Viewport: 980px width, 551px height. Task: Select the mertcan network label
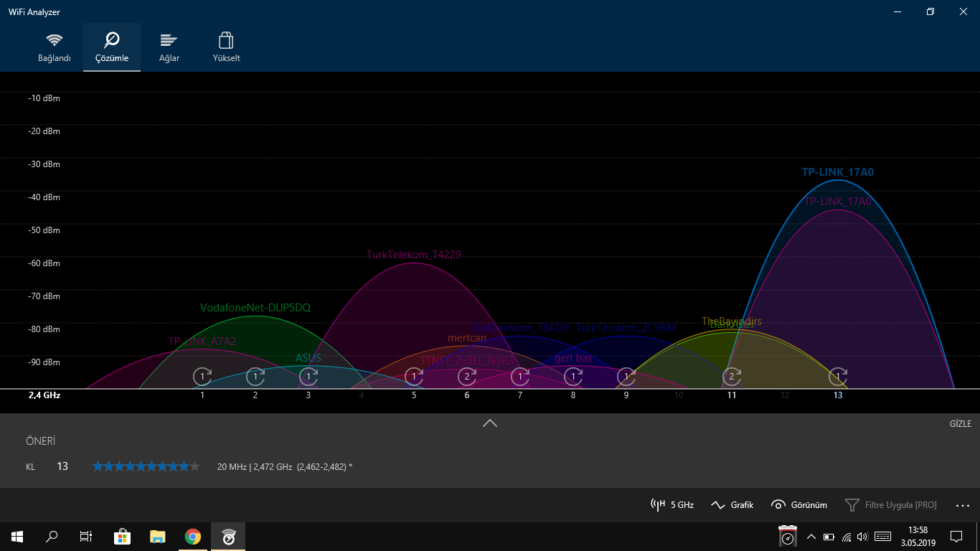coord(467,338)
